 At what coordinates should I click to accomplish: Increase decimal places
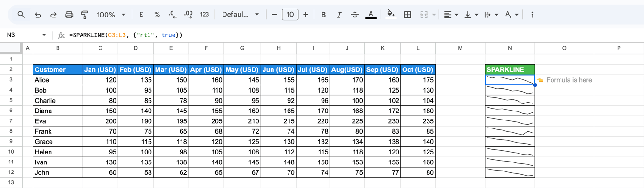pyautogui.click(x=188, y=15)
